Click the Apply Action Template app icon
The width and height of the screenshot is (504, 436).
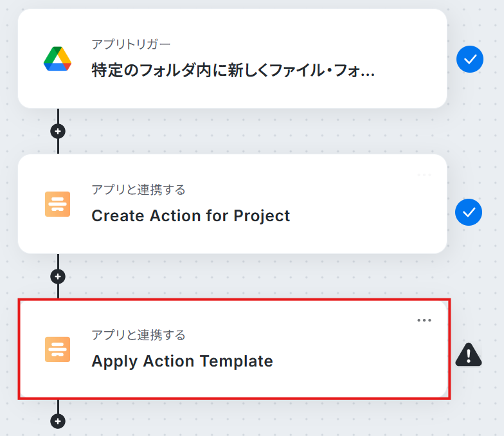(x=57, y=349)
